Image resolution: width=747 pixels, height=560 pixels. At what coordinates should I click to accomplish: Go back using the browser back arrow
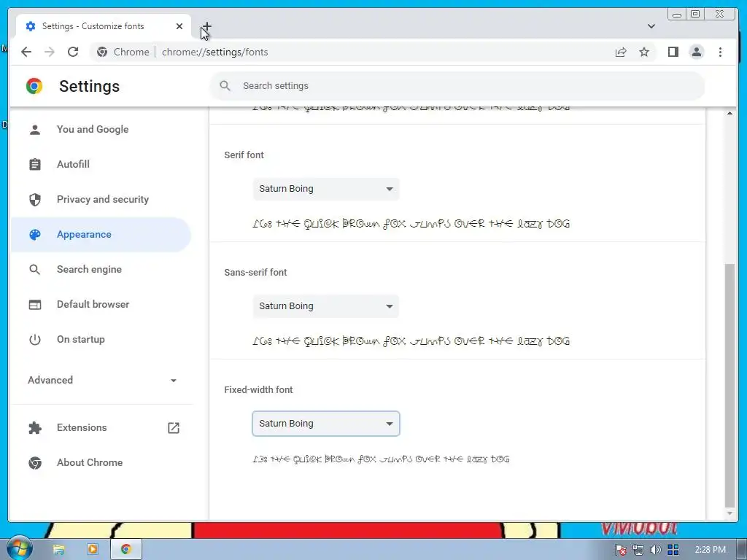[x=26, y=52]
